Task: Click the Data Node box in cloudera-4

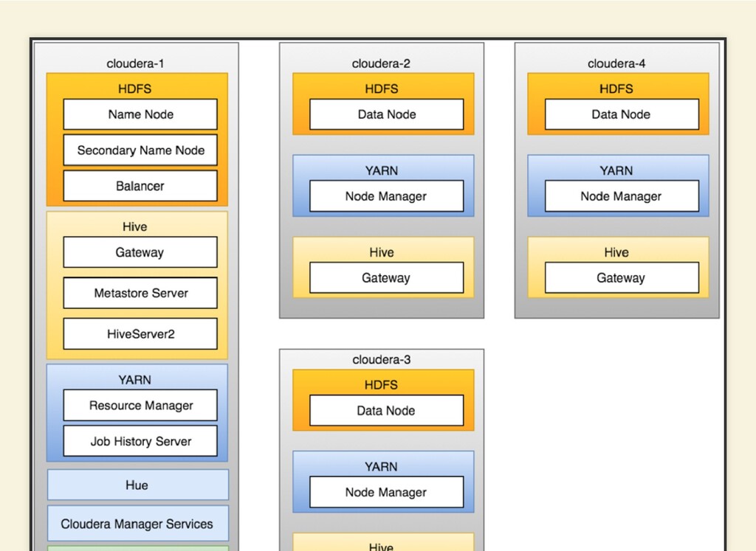Action: pyautogui.click(x=622, y=114)
